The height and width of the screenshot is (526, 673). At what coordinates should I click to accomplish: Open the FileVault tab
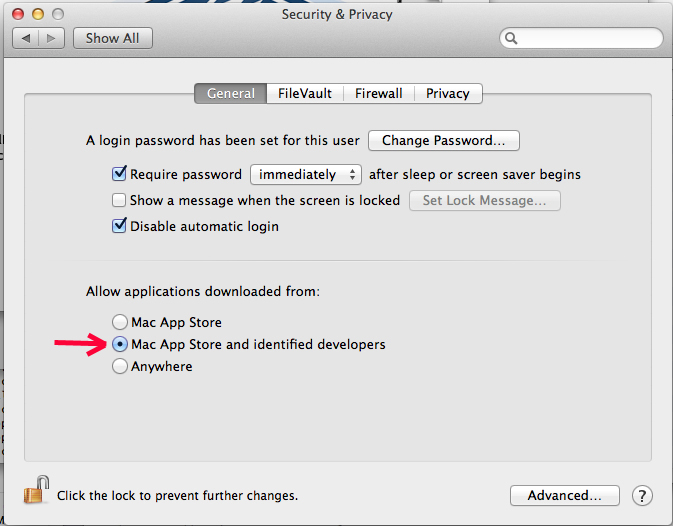coord(305,94)
